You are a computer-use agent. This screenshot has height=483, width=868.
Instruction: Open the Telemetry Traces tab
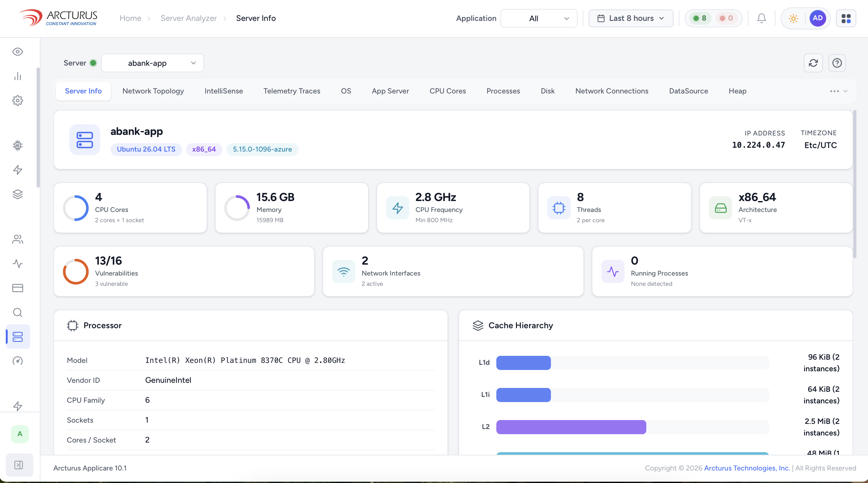292,91
